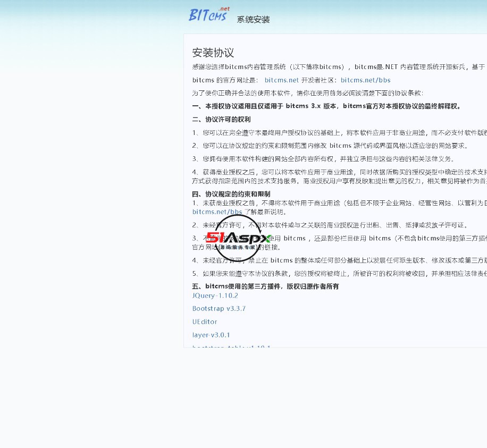Click the intro paragraph starting 感谢您选择bitcms
This screenshot has height=448, width=487.
pyautogui.click(x=338, y=67)
